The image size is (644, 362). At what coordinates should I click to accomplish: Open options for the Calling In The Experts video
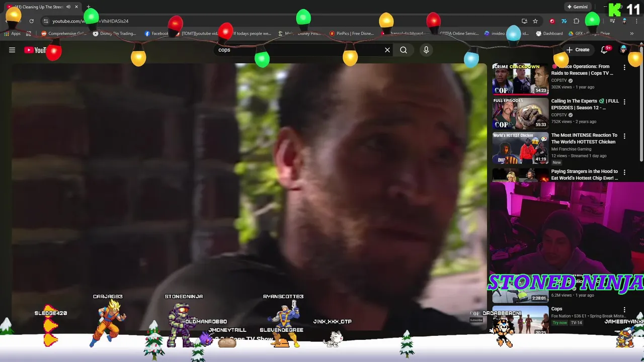click(x=624, y=102)
